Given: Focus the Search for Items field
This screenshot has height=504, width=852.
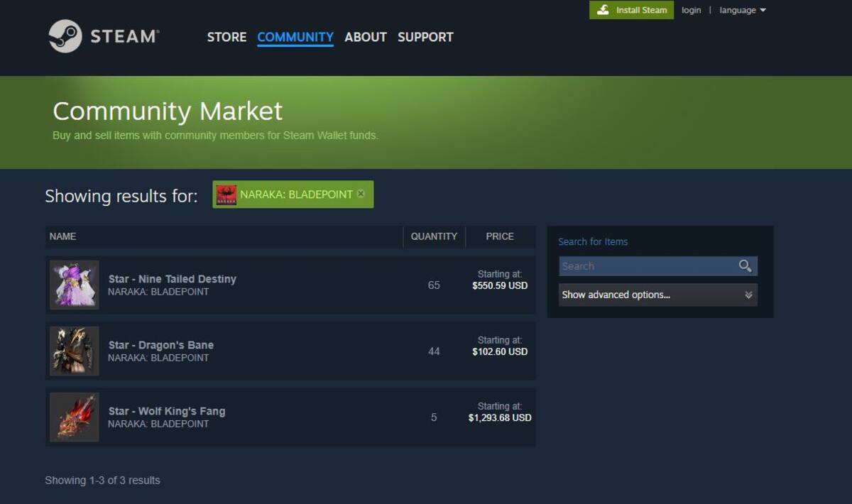Looking at the screenshot, I should (648, 266).
